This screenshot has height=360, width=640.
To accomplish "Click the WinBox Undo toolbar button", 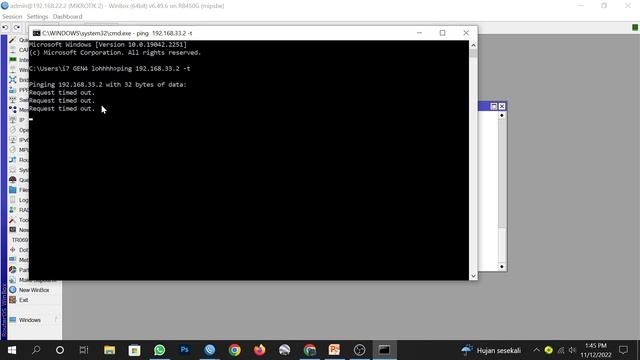I will pyautogui.click(x=5, y=27).
